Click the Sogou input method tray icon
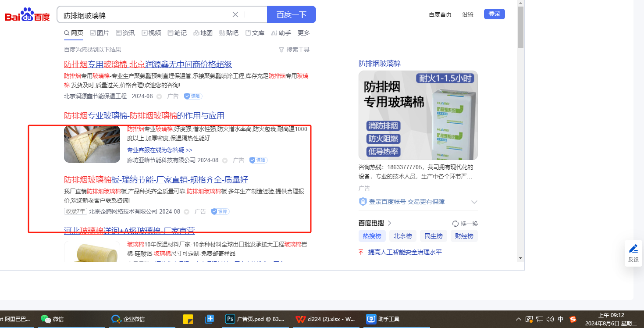Screen dimensions: 644x328 click(x=573, y=319)
